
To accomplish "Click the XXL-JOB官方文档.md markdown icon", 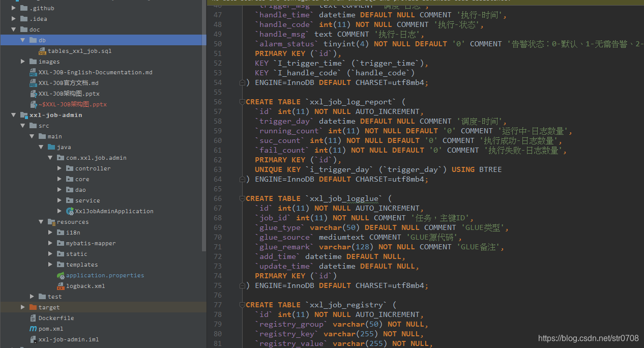I will [33, 83].
